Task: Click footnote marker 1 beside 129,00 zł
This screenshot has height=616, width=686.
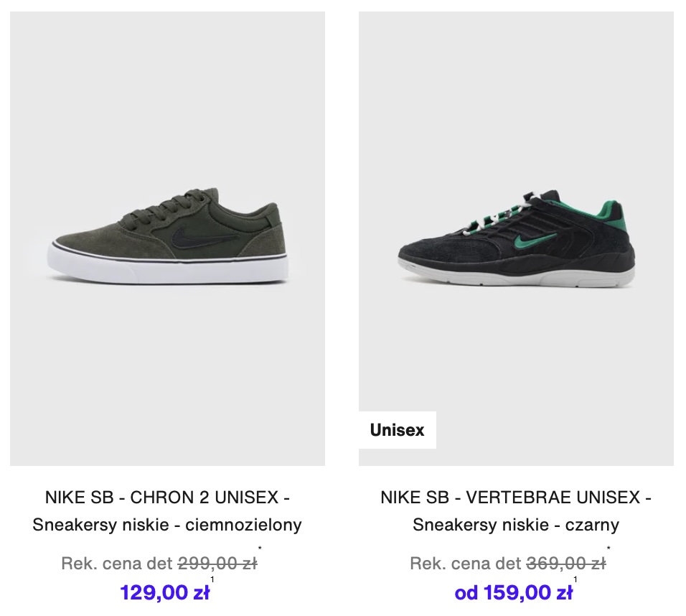Action: (x=212, y=579)
